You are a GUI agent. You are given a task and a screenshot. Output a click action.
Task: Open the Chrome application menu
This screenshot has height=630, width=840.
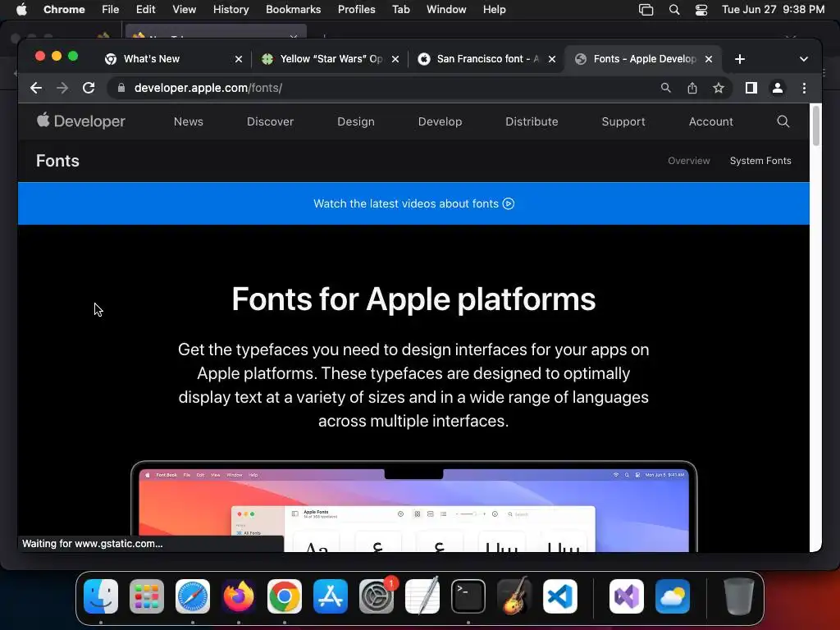click(64, 10)
